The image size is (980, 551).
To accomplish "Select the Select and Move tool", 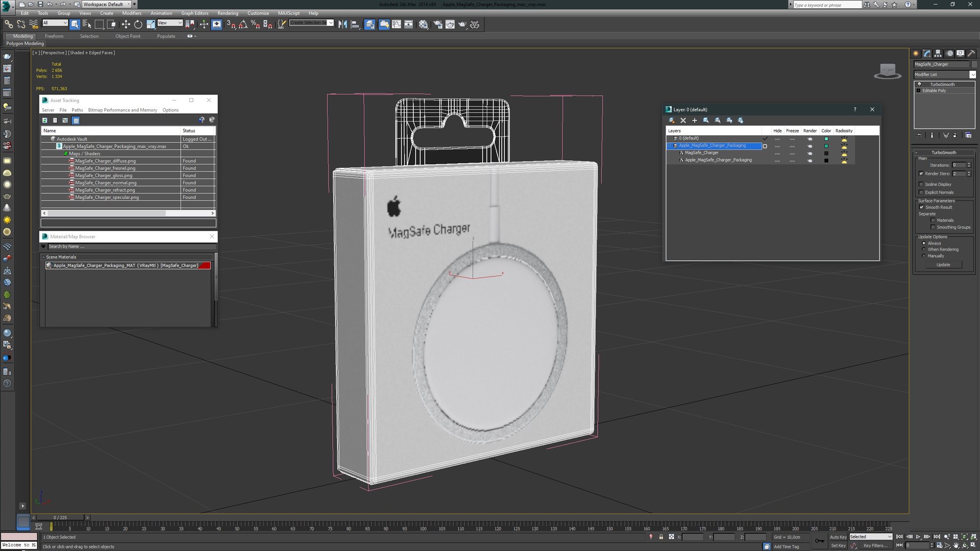I will (126, 24).
